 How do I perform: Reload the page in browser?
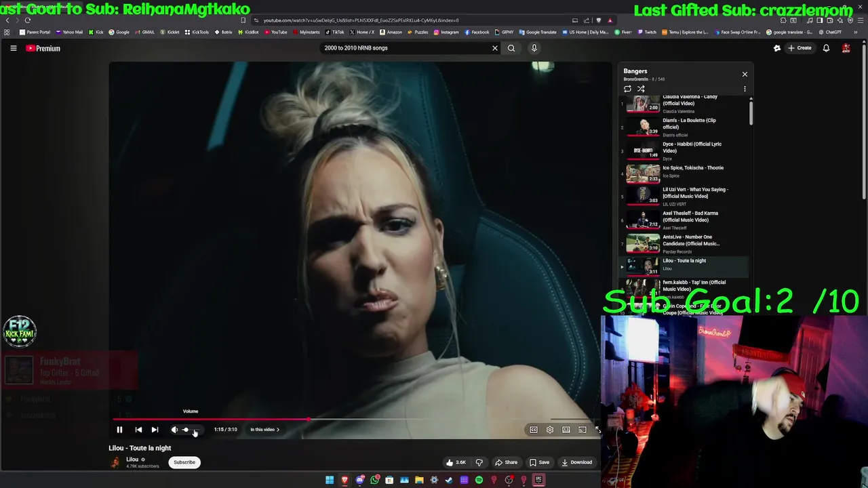click(x=28, y=20)
